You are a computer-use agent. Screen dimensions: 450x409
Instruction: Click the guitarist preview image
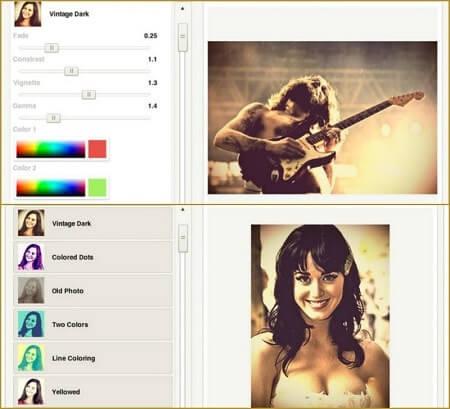322,118
